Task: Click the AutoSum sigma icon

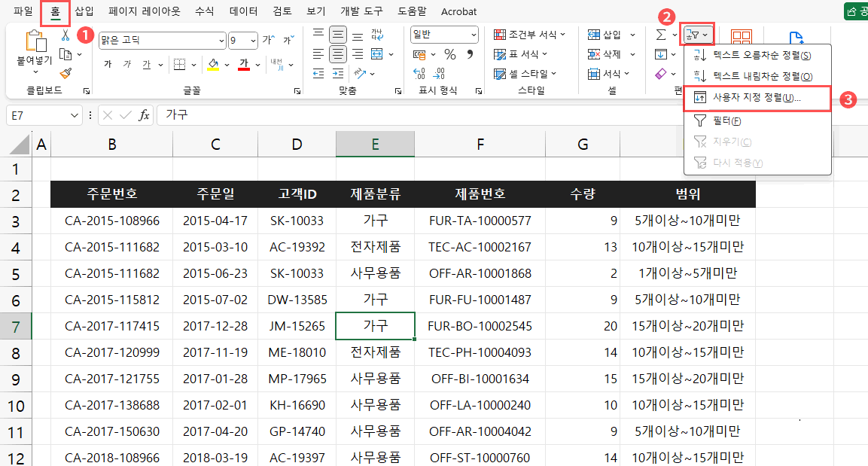Action: coord(661,35)
